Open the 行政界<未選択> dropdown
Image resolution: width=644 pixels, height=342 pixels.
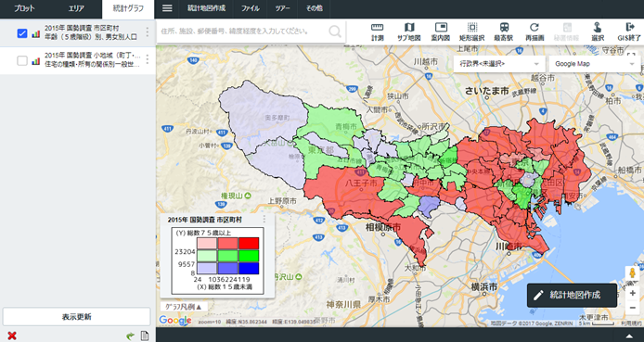(x=499, y=64)
